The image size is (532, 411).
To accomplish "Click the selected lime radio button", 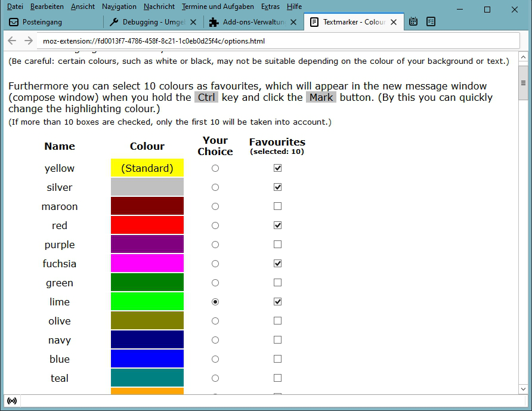I will pos(215,302).
